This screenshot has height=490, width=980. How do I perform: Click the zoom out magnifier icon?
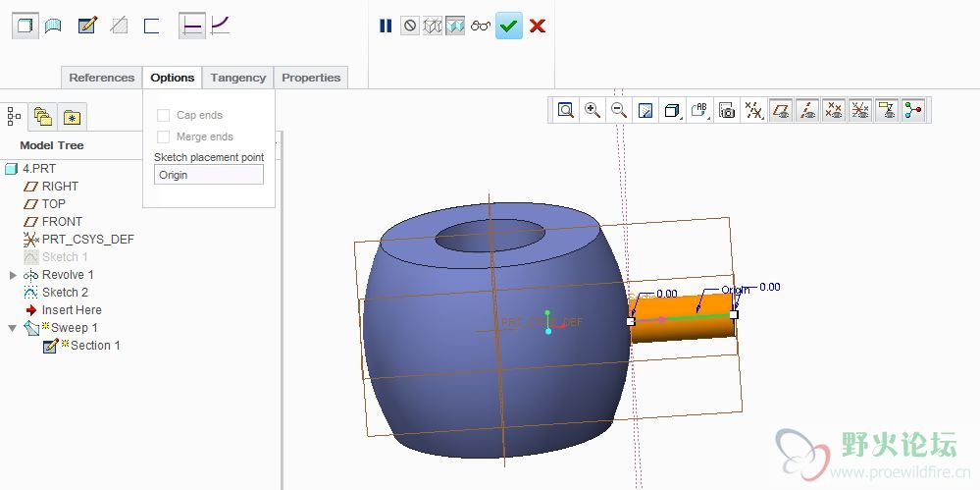619,111
